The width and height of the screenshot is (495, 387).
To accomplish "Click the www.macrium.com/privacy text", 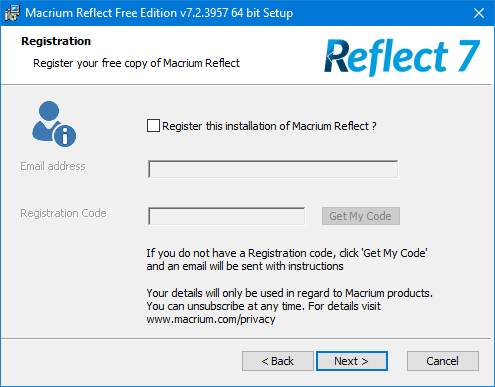I will (211, 319).
